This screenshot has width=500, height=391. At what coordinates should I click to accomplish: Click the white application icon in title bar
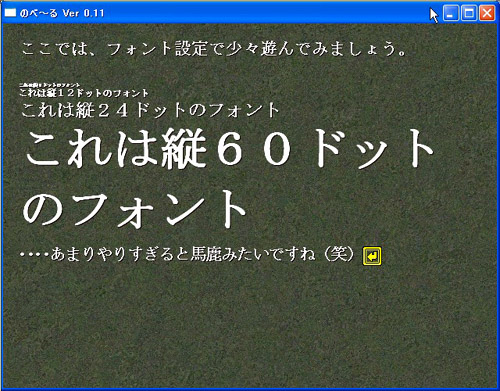(x=10, y=13)
